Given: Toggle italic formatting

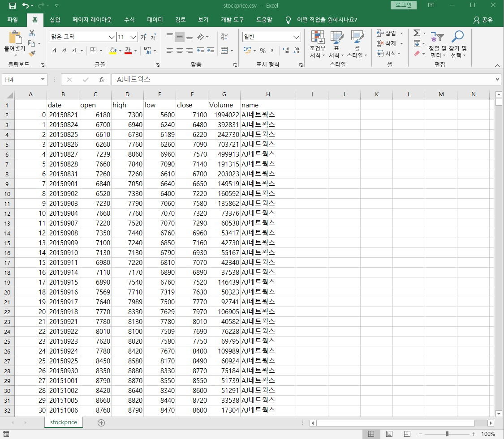Looking at the screenshot, I should pos(64,51).
